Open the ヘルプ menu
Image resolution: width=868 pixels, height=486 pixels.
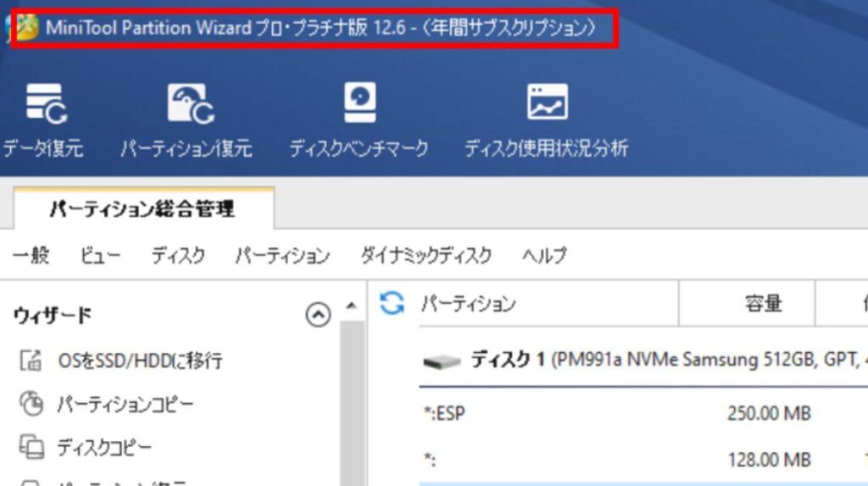click(544, 255)
